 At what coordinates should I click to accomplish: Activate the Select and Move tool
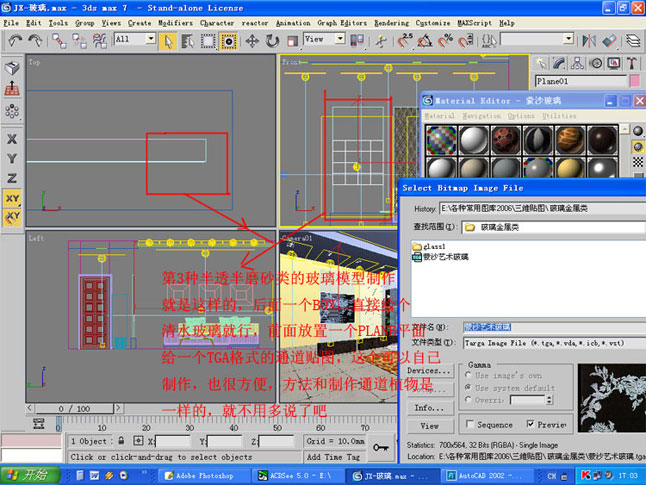tap(252, 41)
